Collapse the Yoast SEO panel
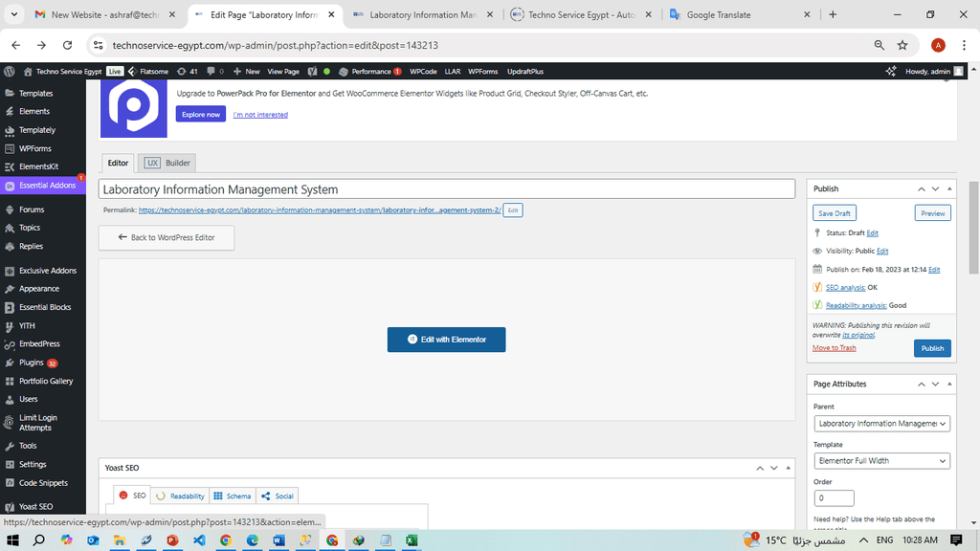Viewport: 980px width, 551px height. tap(789, 468)
